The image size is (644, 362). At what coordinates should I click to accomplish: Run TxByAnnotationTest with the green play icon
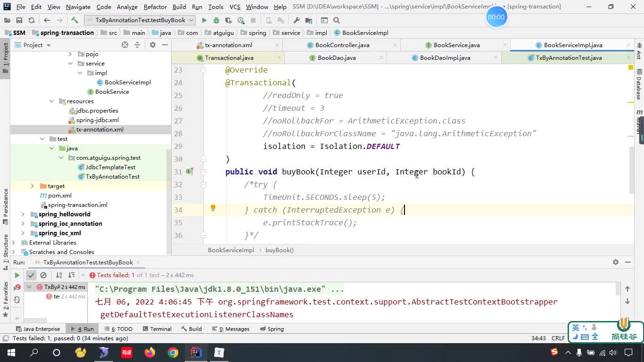[204, 20]
